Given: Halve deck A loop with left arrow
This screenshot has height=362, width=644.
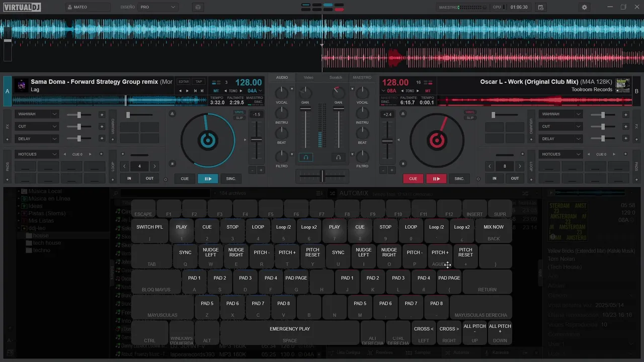Looking at the screenshot, I should [125, 166].
